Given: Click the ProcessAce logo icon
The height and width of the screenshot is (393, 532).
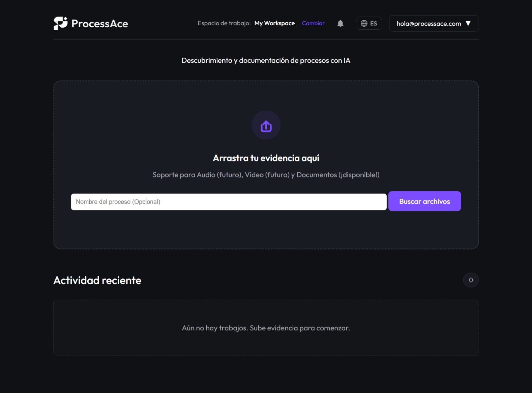Looking at the screenshot, I should click(60, 23).
